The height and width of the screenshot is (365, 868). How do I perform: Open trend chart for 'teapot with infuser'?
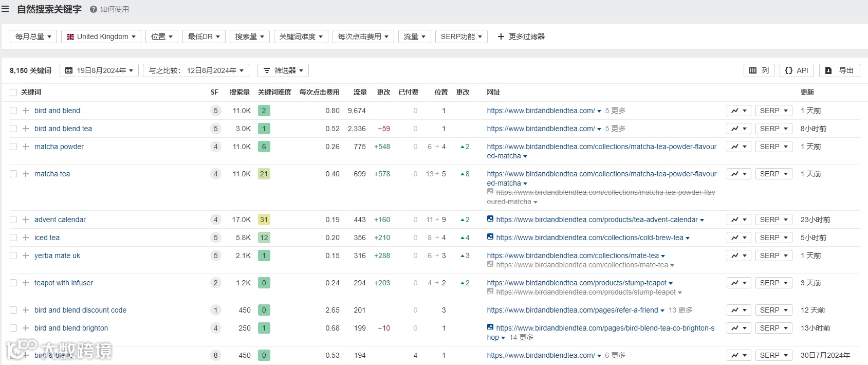tap(739, 283)
